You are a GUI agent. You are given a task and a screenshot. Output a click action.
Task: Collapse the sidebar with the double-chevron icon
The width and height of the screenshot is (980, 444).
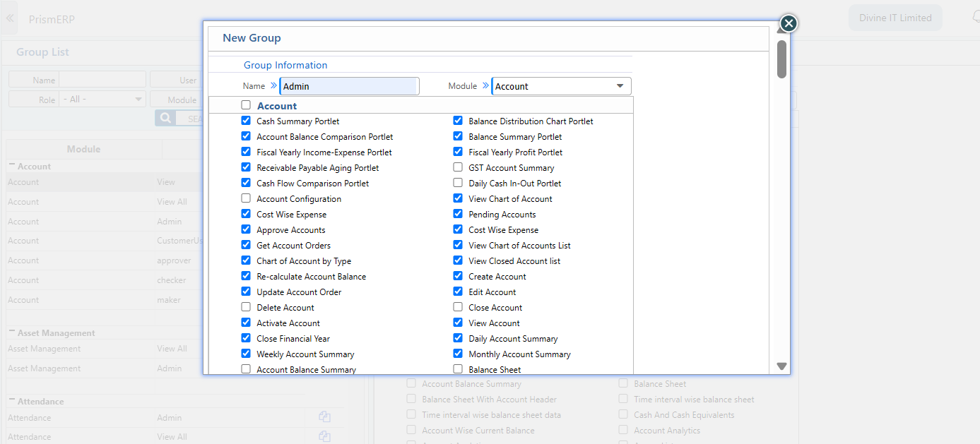[x=10, y=18]
